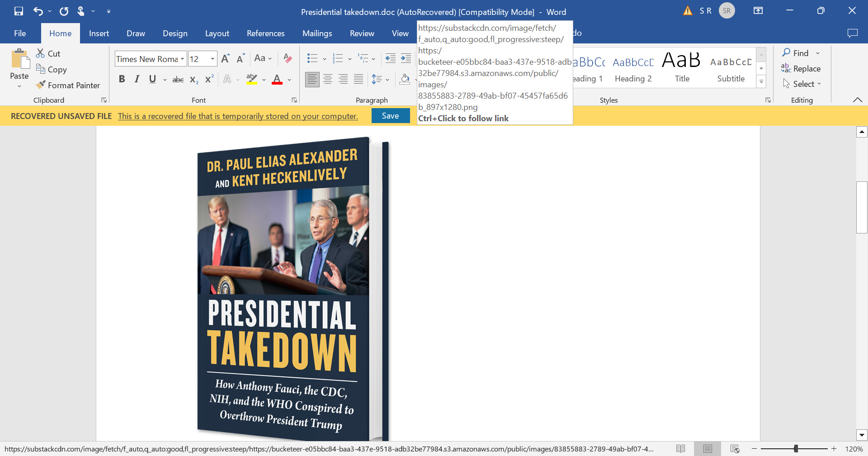Expand the font size dropdown
The height and width of the screenshot is (456, 868).
pos(212,59)
